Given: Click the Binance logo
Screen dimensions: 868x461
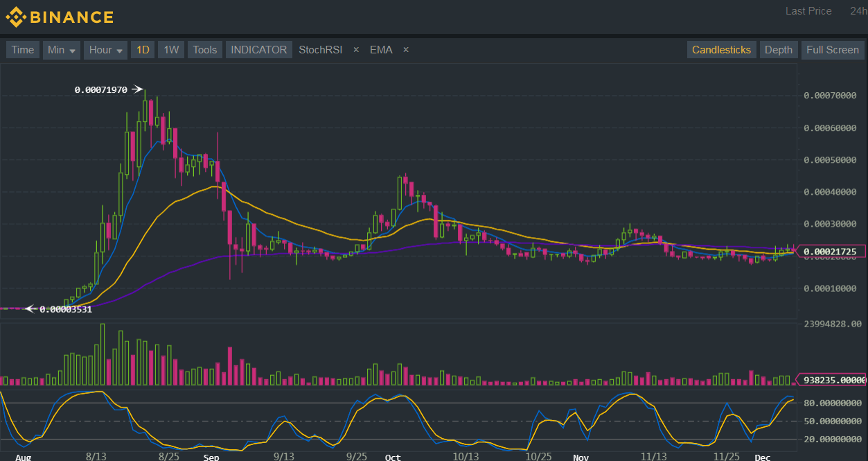Looking at the screenshot, I should 60,17.
